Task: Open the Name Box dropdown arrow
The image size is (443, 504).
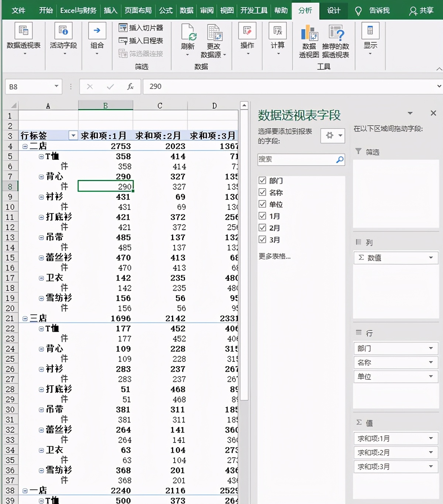Action: pyautogui.click(x=56, y=86)
